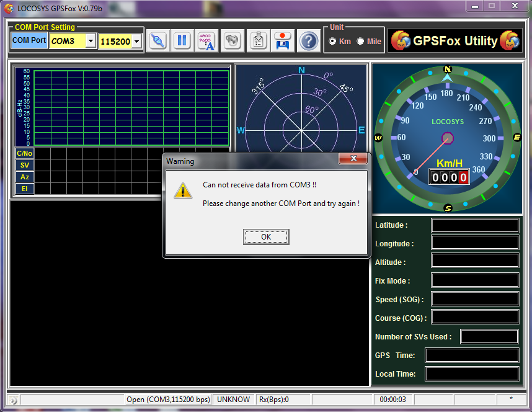Click the status bar icon at bottom left
Screen dimensions: 532x412
13,400
